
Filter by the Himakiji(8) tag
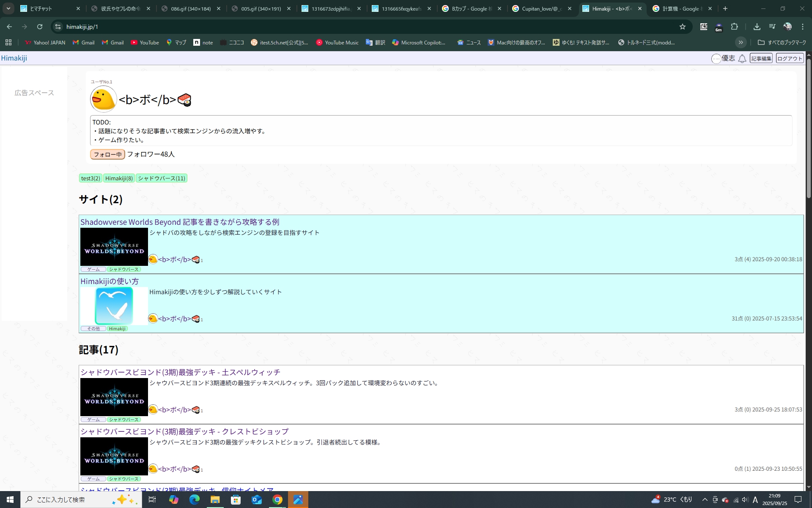[x=119, y=178]
